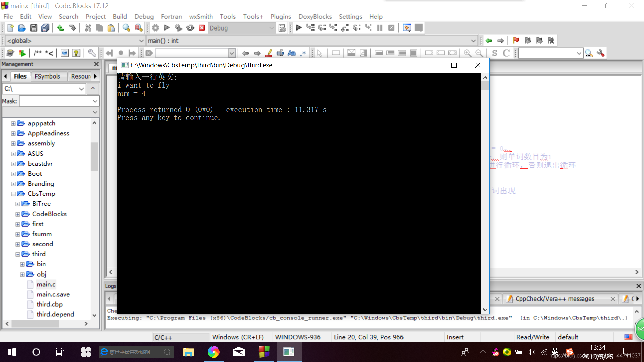Open the Mail app from taskbar
Viewport: 644px width, 362px height.
click(x=239, y=352)
